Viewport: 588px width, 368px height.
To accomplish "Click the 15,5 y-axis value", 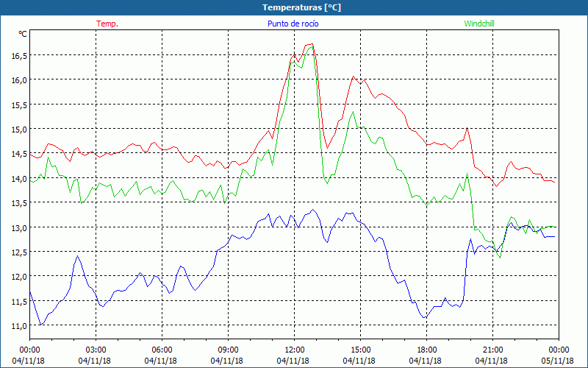I will pos(19,105).
